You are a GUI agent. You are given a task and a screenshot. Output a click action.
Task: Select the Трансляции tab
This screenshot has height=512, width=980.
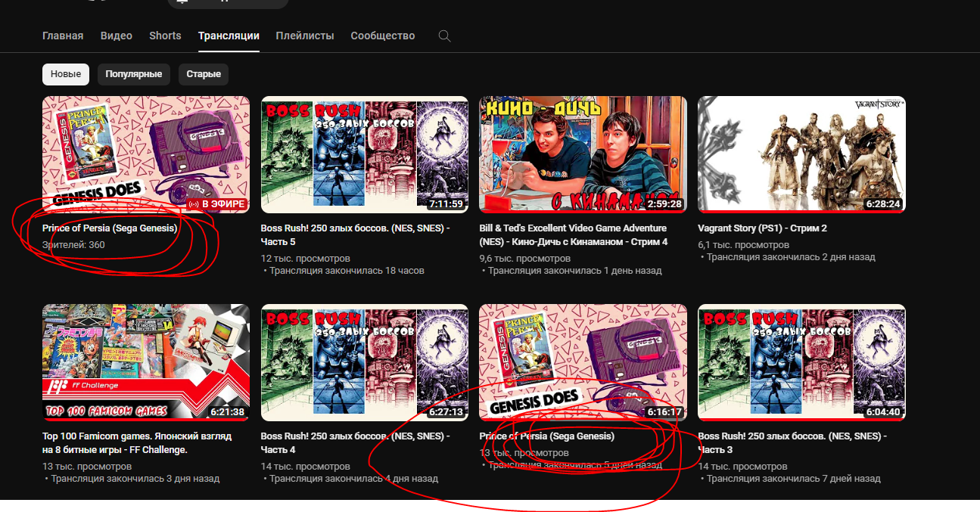(x=229, y=36)
